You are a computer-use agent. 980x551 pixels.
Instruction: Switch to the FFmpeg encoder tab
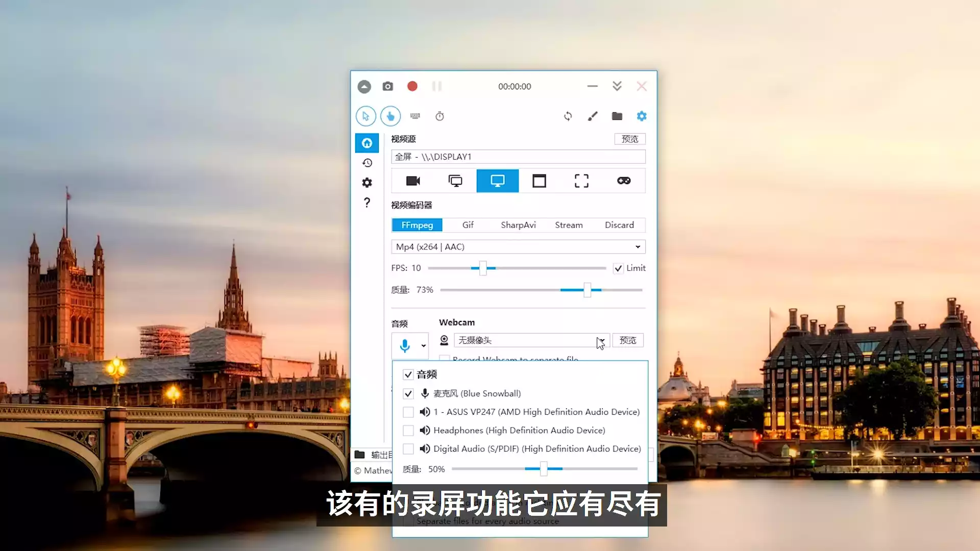[x=417, y=225]
